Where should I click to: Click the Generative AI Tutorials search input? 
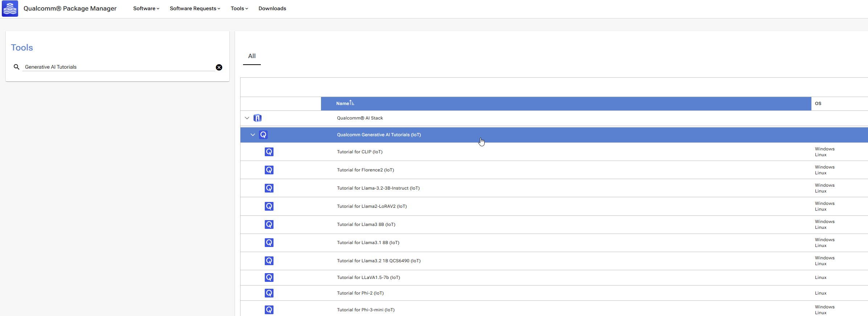tap(119, 67)
